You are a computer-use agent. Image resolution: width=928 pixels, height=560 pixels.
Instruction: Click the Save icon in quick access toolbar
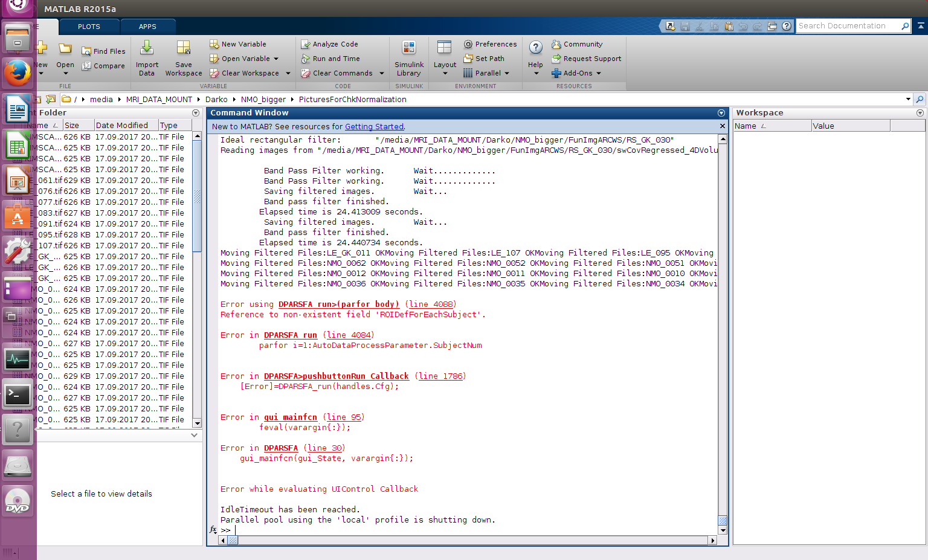pyautogui.click(x=685, y=26)
